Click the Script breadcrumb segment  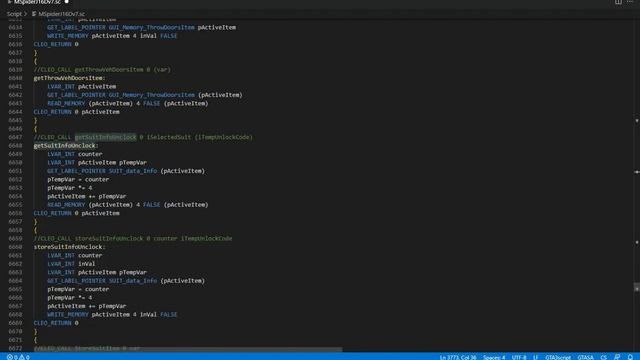click(x=14, y=14)
